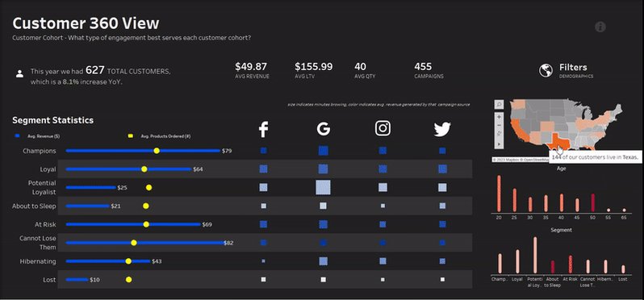
Task: Select the Twitter column icon
Action: coord(442,129)
